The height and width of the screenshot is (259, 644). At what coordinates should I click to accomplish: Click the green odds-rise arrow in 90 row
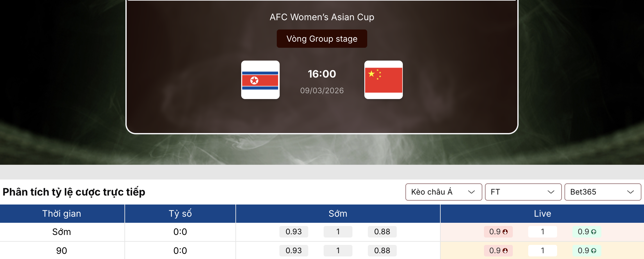click(x=594, y=251)
